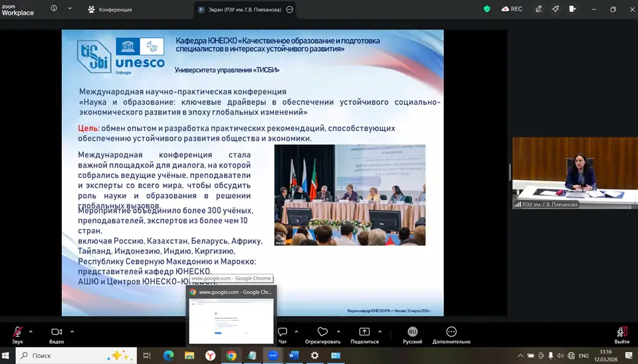Expand video options arrow next to Видео
The height and width of the screenshot is (364, 638).
tap(72, 331)
